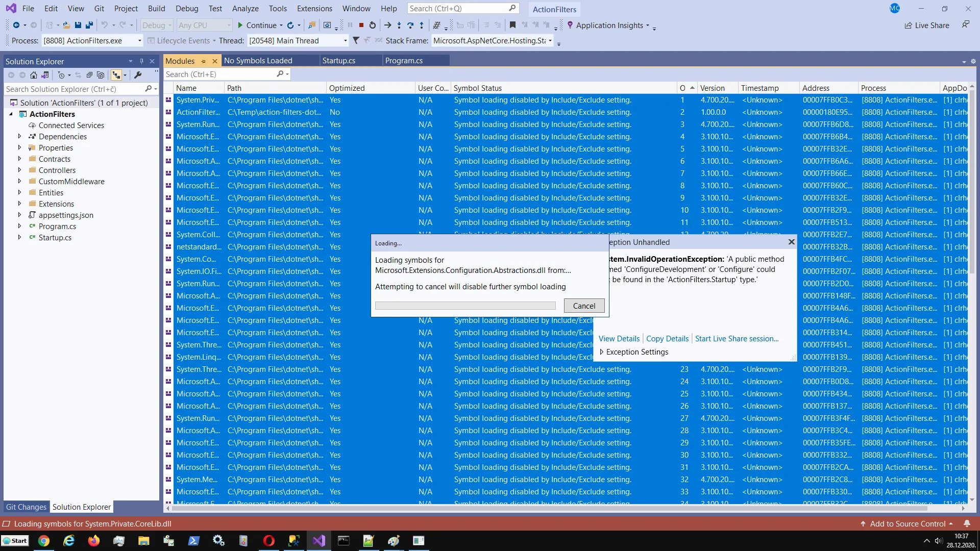Click the Restart debugging icon
The image size is (980, 551).
373,25
